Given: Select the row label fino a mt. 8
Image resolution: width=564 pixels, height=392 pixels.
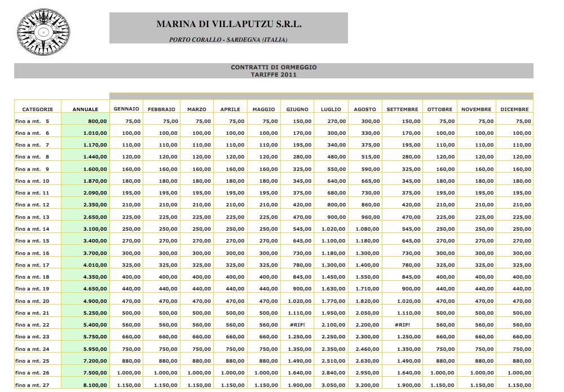Looking at the screenshot, I should pyautogui.click(x=32, y=157).
